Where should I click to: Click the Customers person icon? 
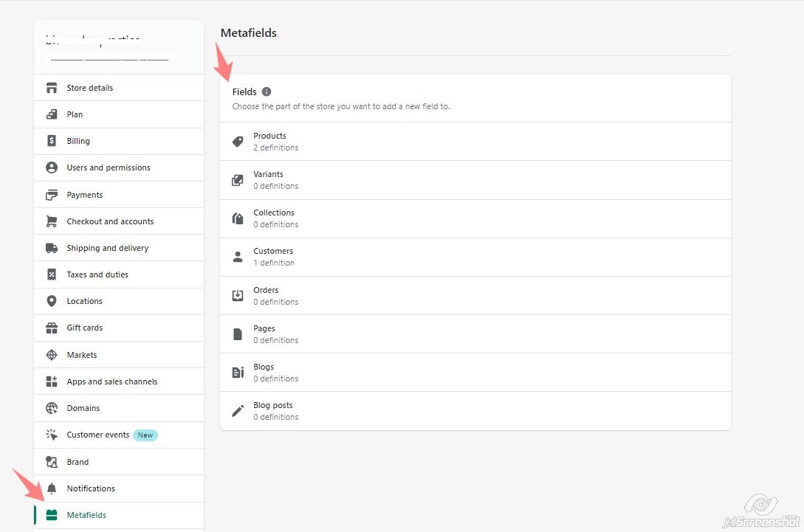[x=238, y=257]
